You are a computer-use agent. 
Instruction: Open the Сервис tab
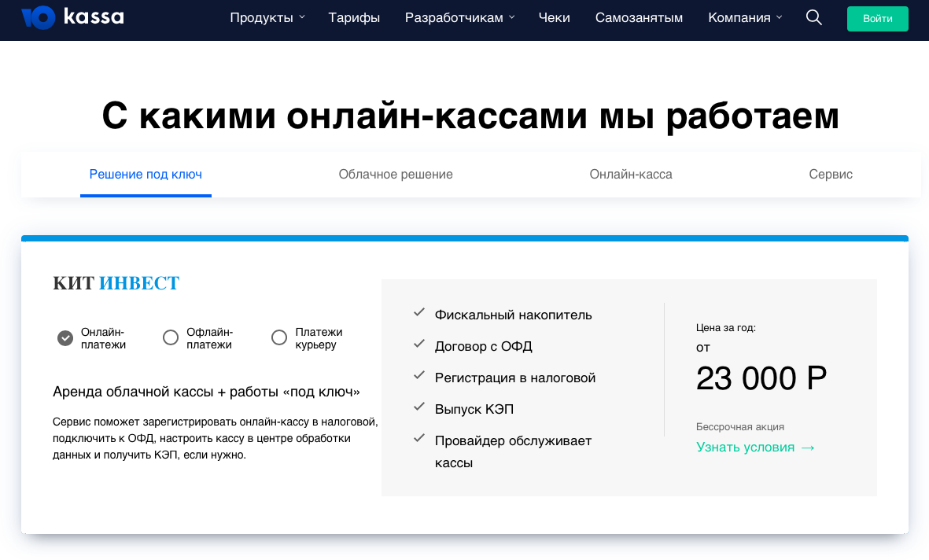click(x=831, y=175)
